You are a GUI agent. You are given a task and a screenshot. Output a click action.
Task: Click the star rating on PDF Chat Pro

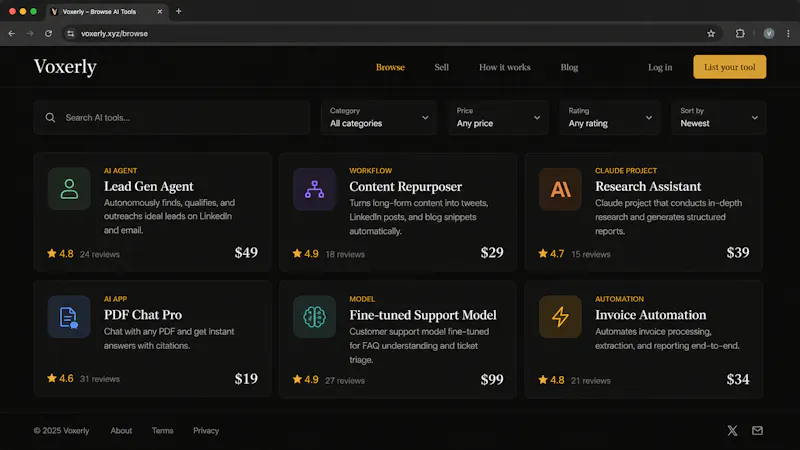pyautogui.click(x=60, y=379)
